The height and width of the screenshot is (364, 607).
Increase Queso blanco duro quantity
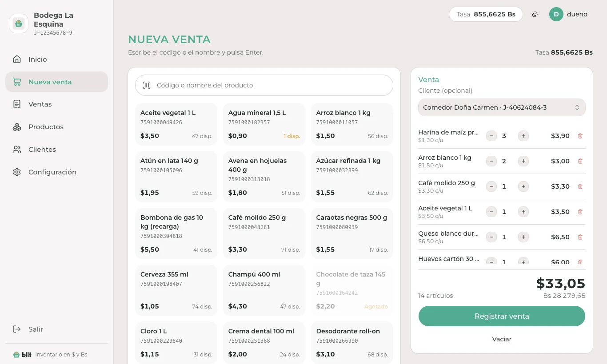click(523, 237)
